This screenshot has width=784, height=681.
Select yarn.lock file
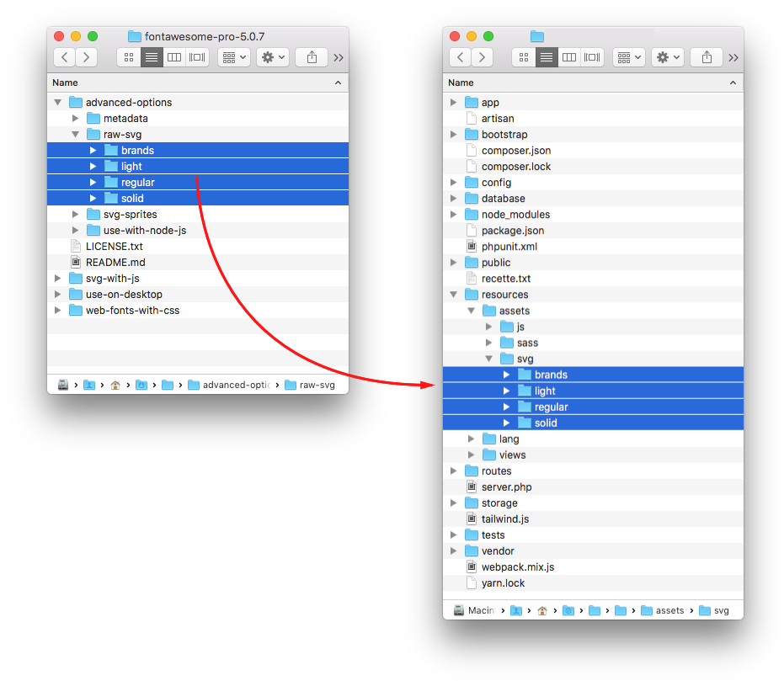pyautogui.click(x=593, y=583)
